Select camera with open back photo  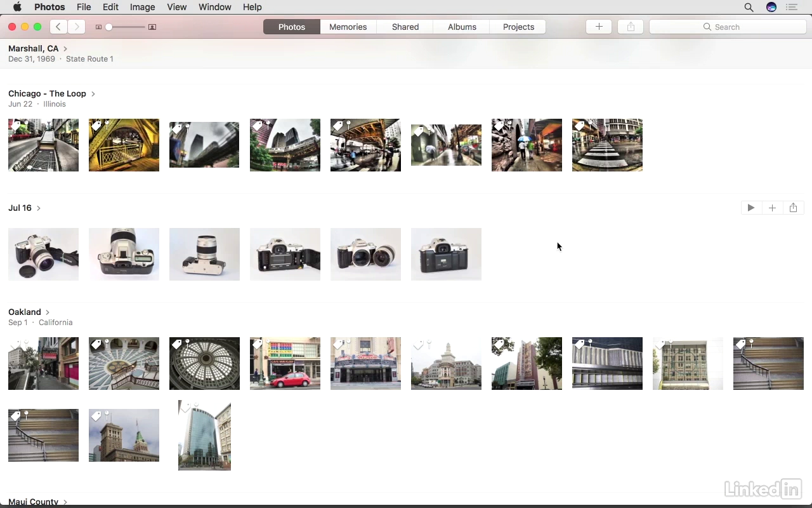click(285, 254)
